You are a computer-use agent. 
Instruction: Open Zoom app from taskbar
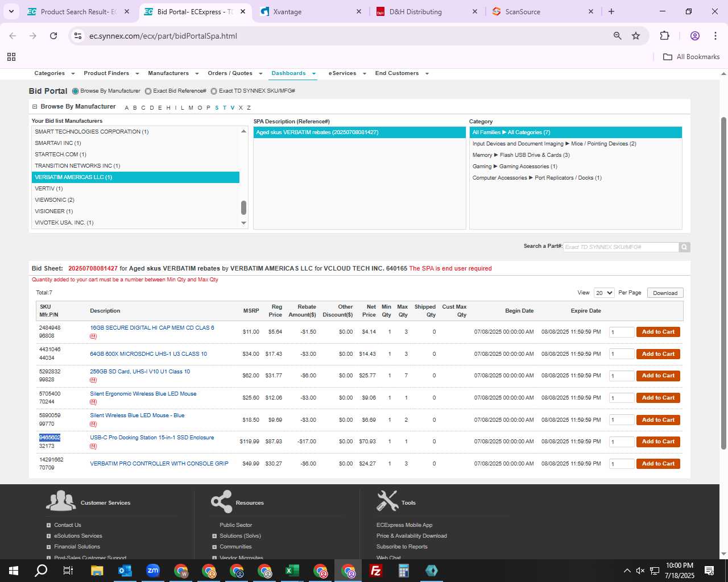[x=152, y=571]
